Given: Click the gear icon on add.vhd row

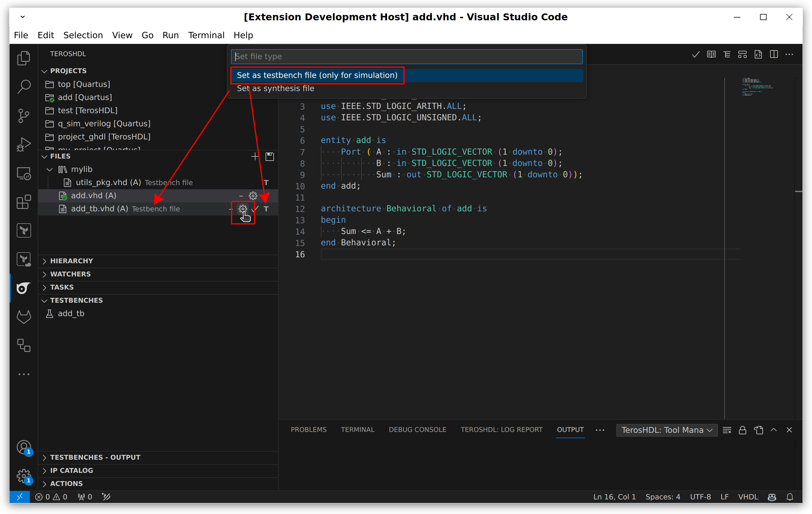Looking at the screenshot, I should click(x=253, y=196).
